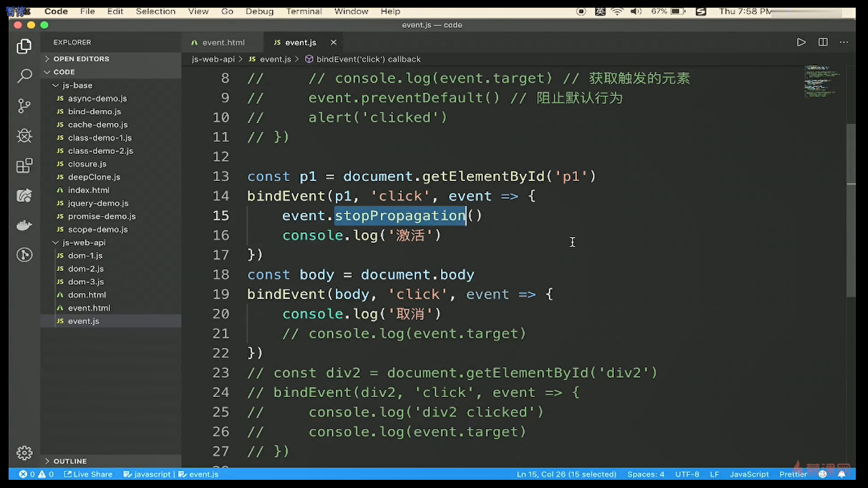Open the Docker whale view
The width and height of the screenshot is (868, 488).
24,225
